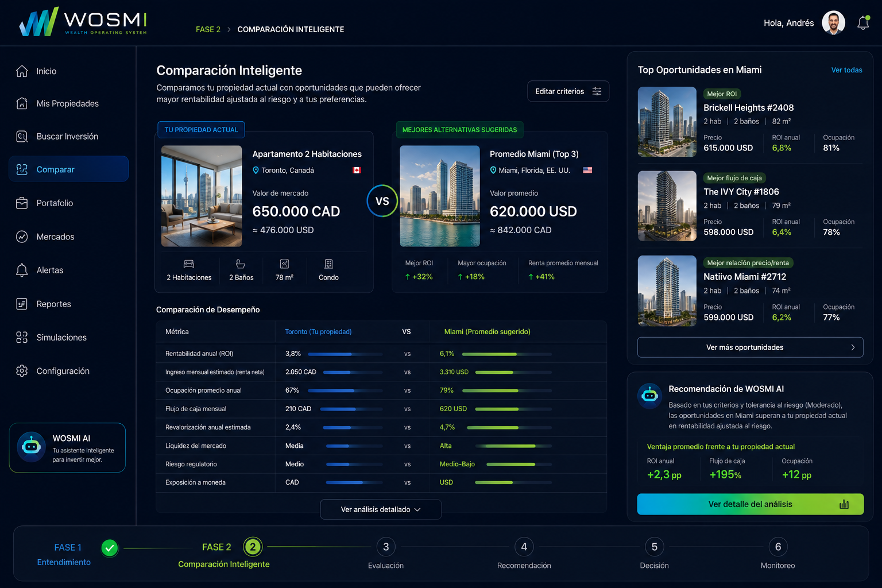The image size is (882, 588).
Task: Select step 5 Decisión in the progress tracker
Action: coord(655,554)
